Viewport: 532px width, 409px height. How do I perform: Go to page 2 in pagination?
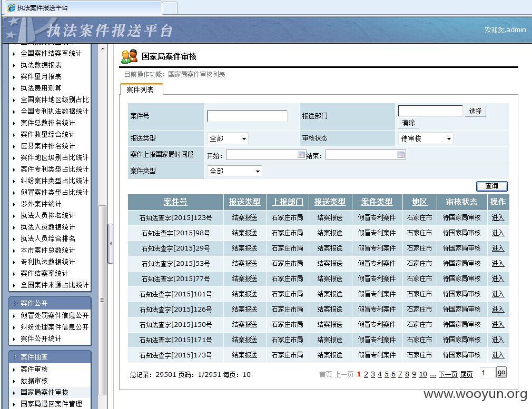coord(366,374)
